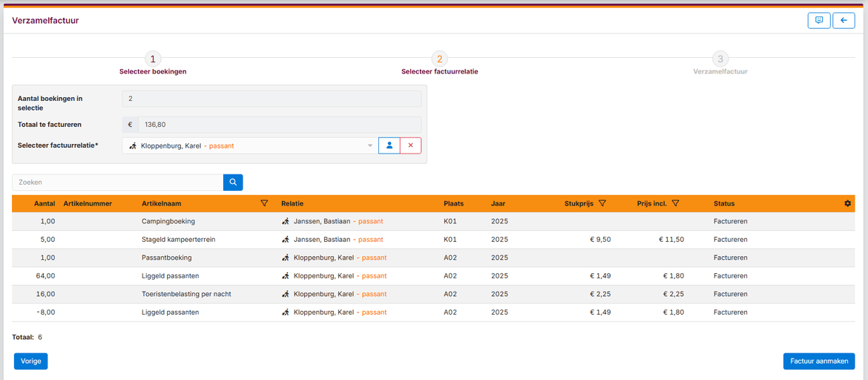
Task: Click passant icon in Stageld kampeerterrein row
Action: [286, 239]
